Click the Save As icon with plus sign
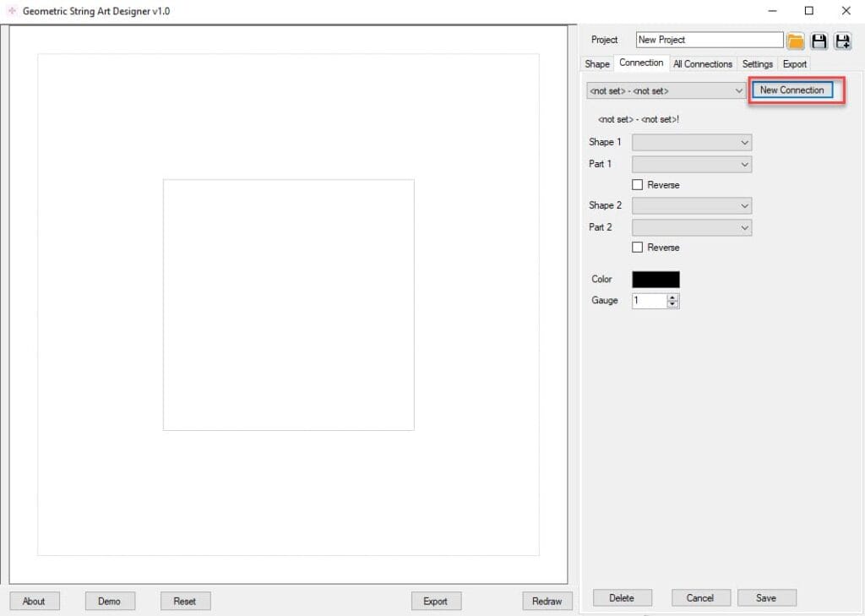This screenshot has width=865, height=616. [842, 41]
